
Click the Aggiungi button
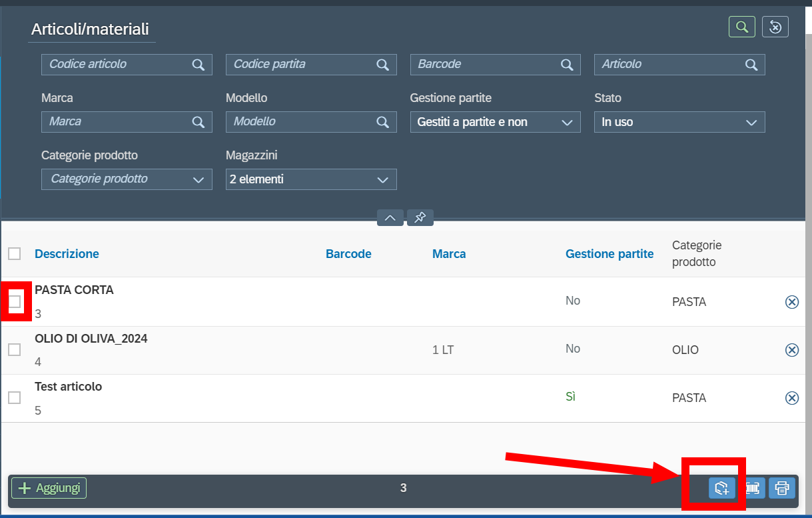point(49,488)
